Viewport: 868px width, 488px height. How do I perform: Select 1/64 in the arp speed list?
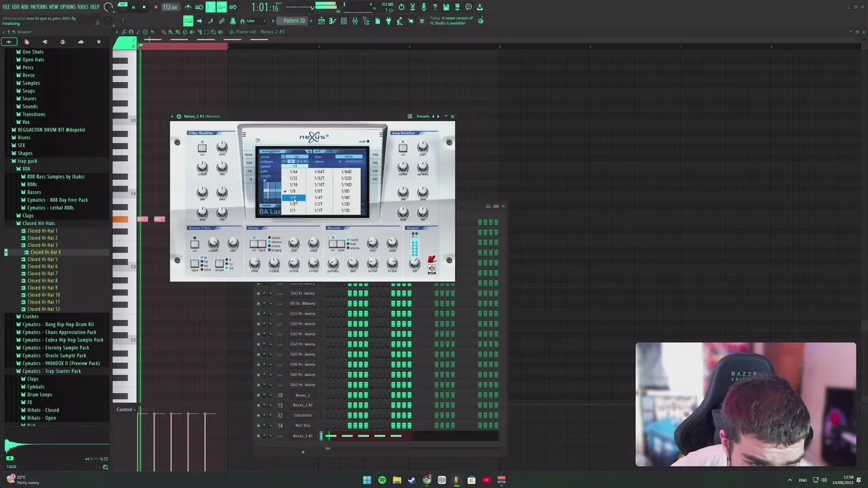pos(294,171)
